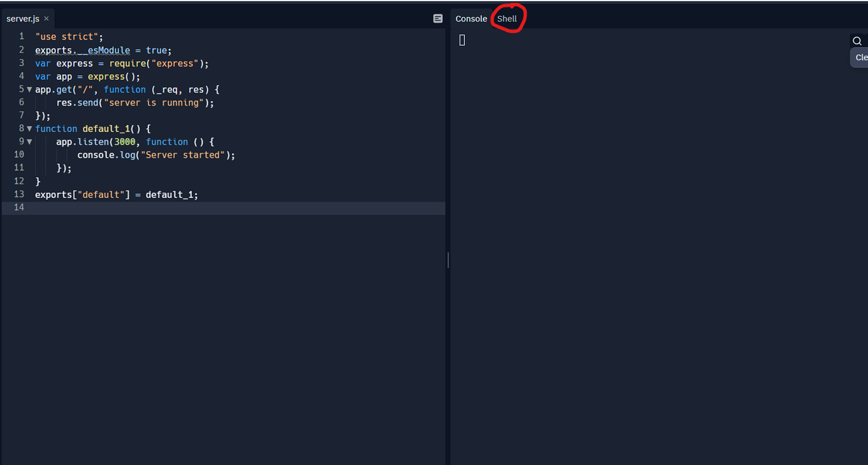Screen dimensions: 868x465
Task: Click the editor formatting icon beside Console
Action: (438, 19)
